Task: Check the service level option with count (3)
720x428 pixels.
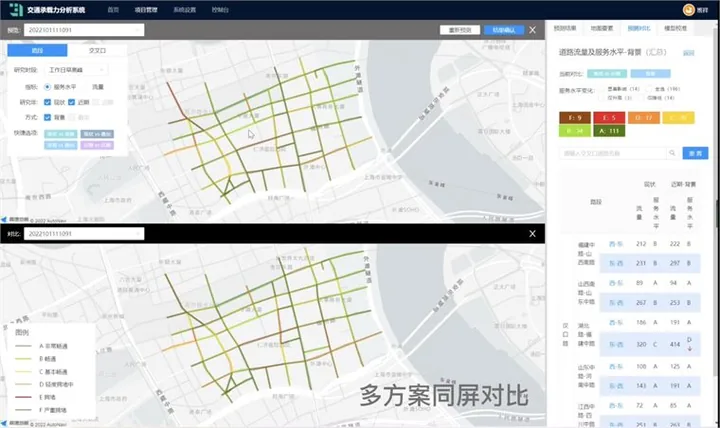Action: 601,98
